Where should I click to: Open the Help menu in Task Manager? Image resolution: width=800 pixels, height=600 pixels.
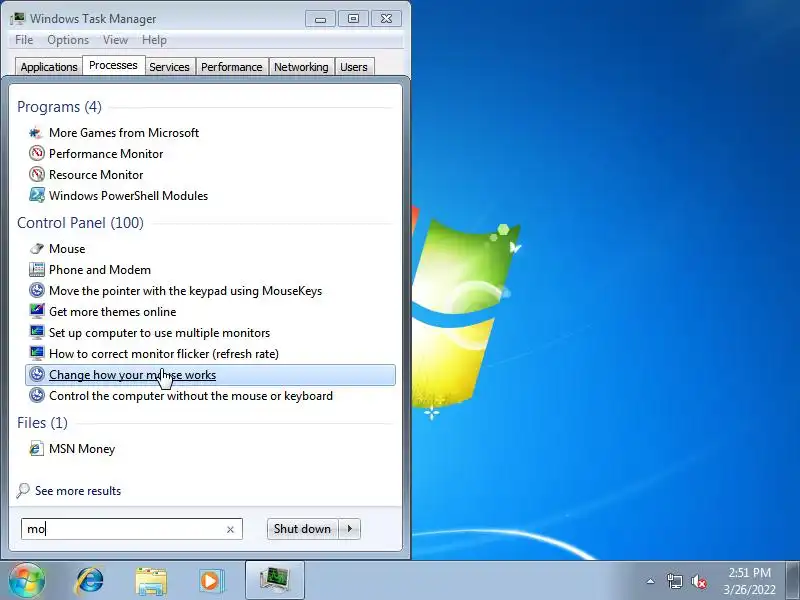coord(154,40)
